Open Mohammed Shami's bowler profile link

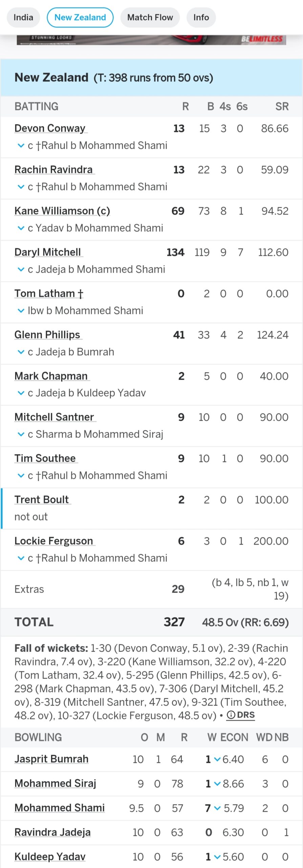tap(60, 808)
